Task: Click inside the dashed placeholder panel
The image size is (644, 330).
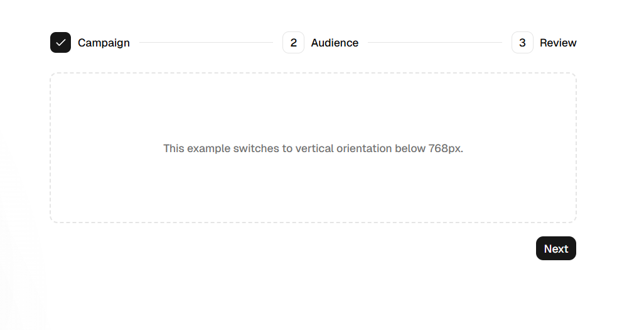Action: [313, 148]
